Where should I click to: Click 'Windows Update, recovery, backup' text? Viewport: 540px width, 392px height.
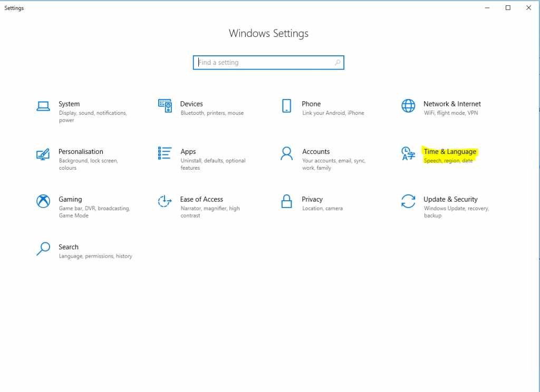coord(456,212)
